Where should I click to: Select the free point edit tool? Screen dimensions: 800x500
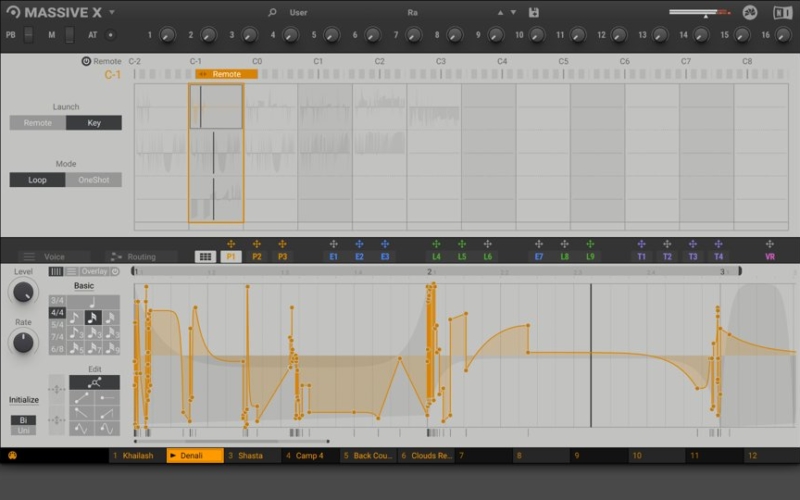[x=94, y=382]
